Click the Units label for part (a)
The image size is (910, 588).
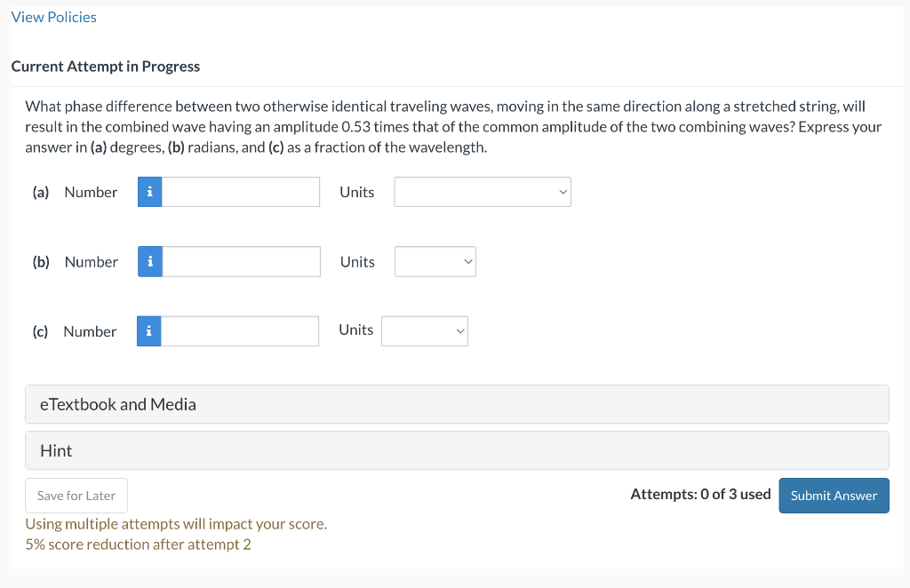(357, 192)
